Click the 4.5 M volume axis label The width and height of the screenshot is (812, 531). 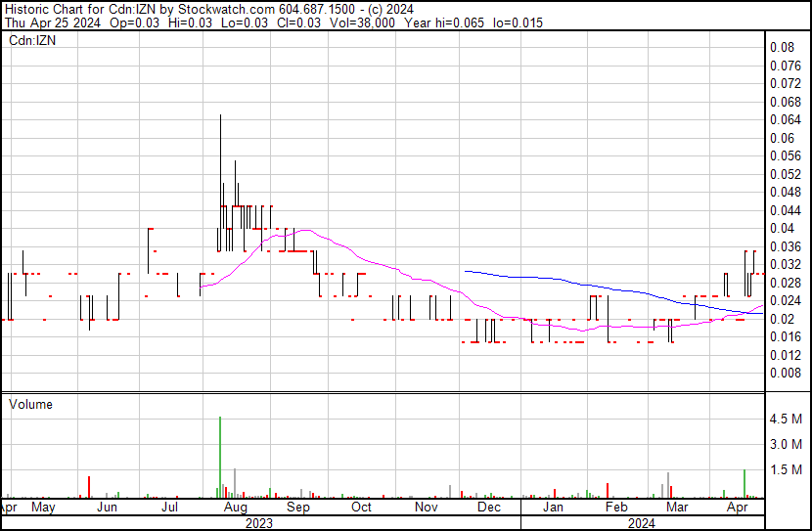tap(788, 419)
